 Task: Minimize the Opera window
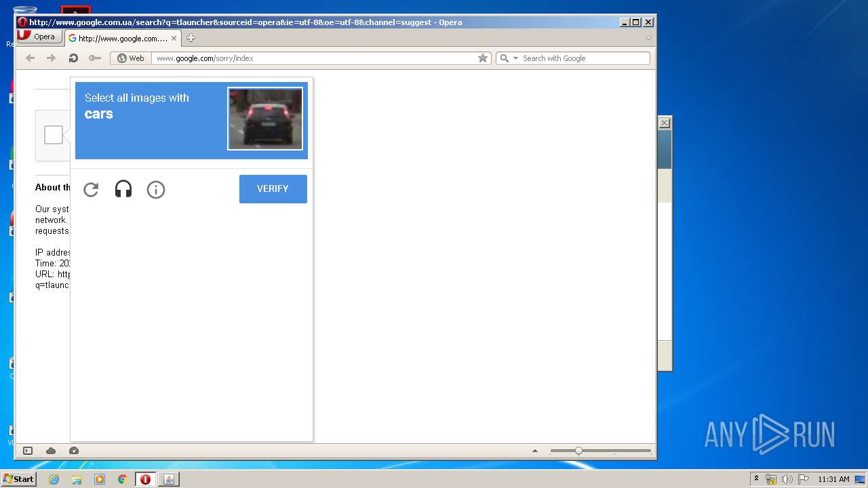[625, 22]
